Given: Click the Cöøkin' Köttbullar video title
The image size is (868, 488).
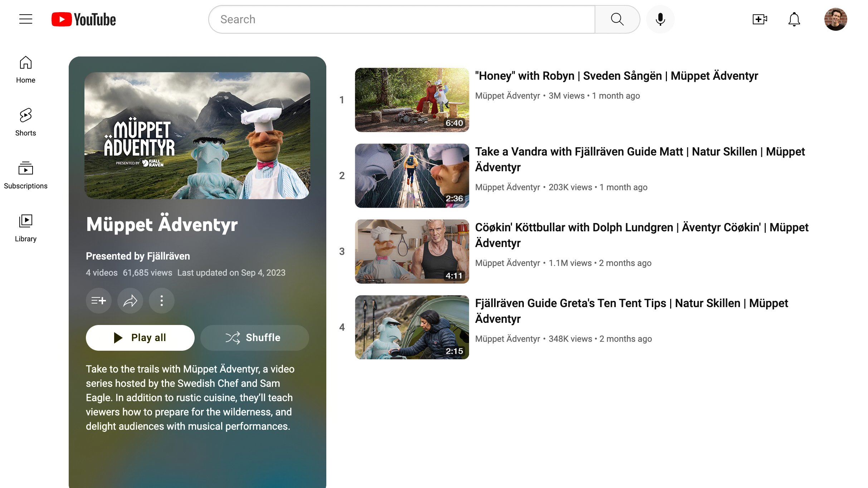Looking at the screenshot, I should [642, 235].
